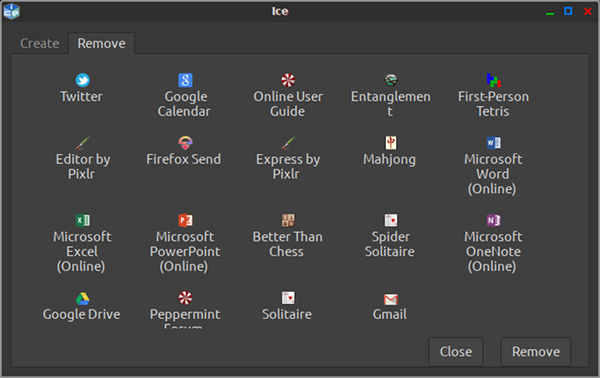This screenshot has width=600, height=378.
Task: Select the Solitaire card icon
Action: tap(288, 298)
